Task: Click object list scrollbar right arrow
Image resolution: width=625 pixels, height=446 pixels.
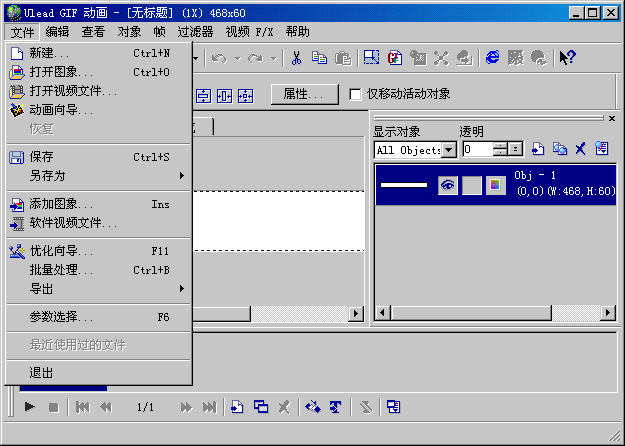Action: tap(608, 313)
